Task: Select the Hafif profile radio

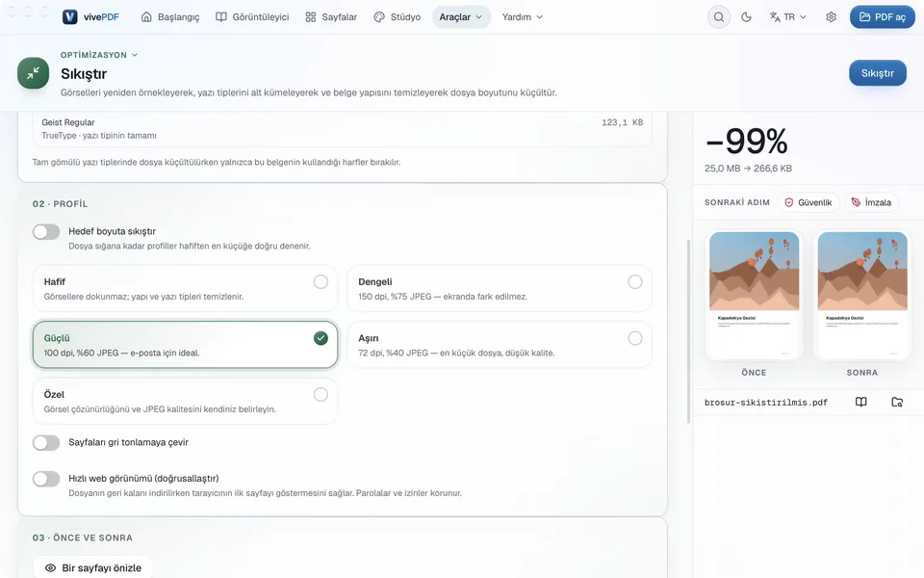Action: tap(321, 282)
